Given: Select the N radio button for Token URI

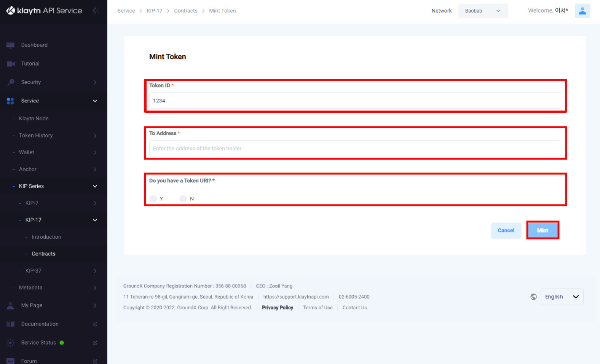Looking at the screenshot, I should pyautogui.click(x=183, y=199).
